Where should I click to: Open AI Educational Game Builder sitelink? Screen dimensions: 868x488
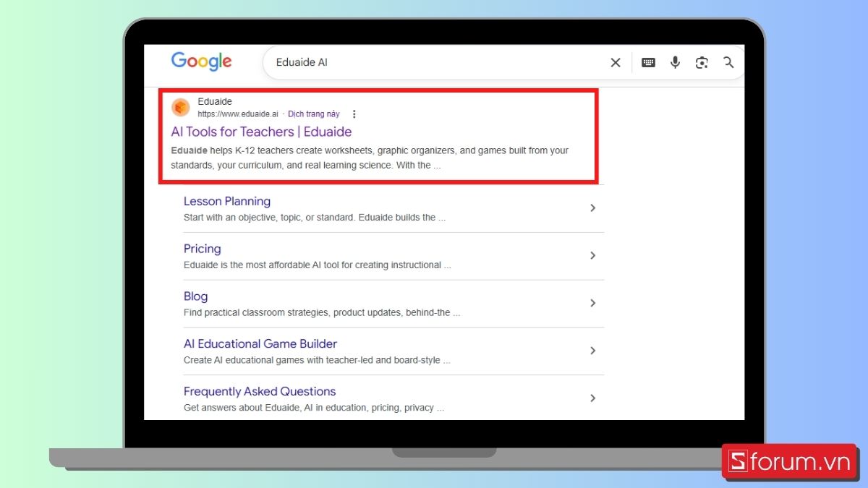point(260,344)
